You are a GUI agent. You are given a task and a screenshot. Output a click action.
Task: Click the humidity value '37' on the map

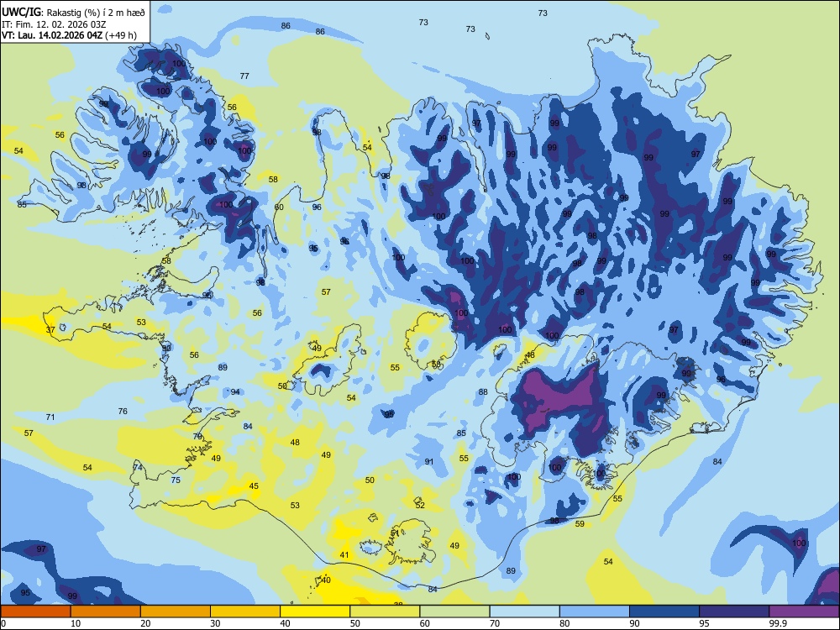[x=50, y=329]
